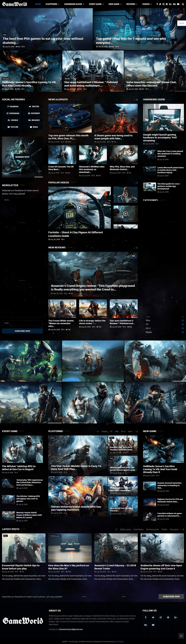
Task: Click the OPEN button on hero slider
Action: [x=182, y=23]
